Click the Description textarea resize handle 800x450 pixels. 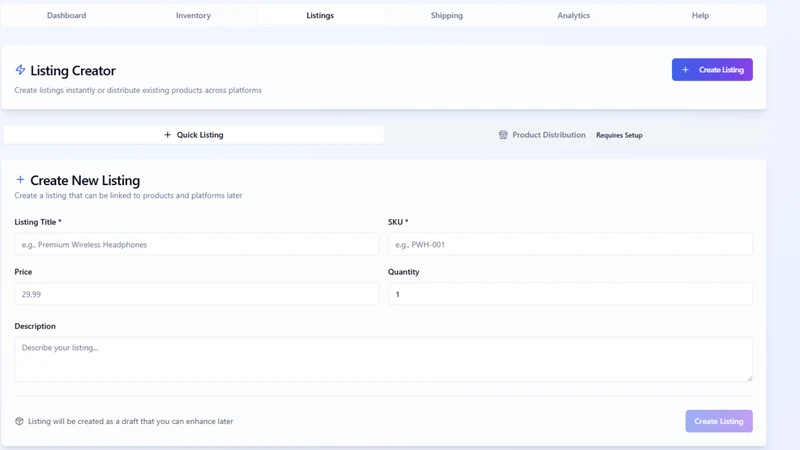point(749,379)
